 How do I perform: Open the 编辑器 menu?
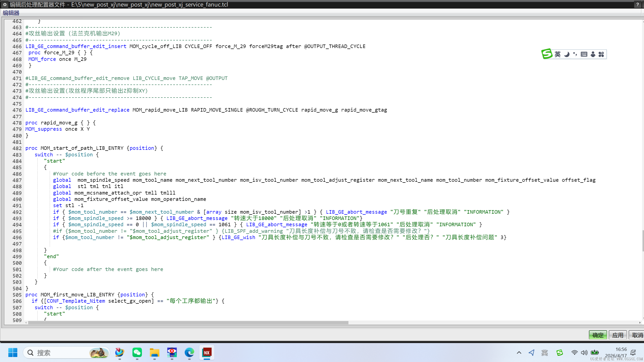[11, 13]
